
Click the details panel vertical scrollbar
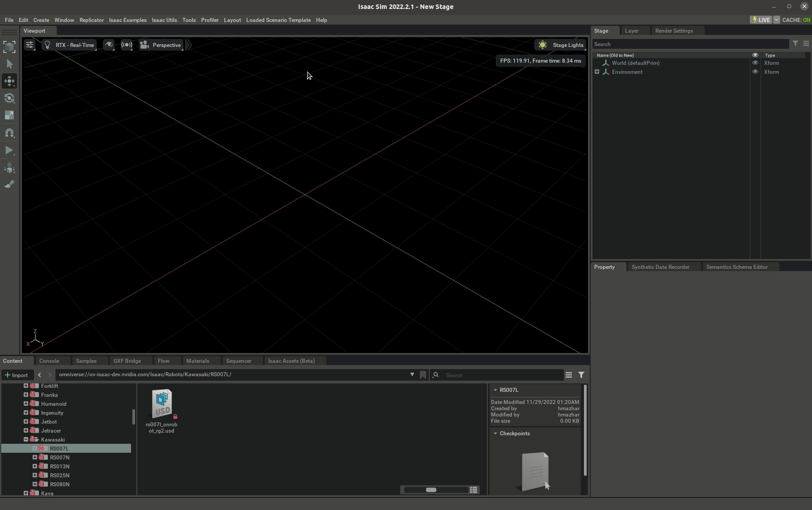[585, 430]
